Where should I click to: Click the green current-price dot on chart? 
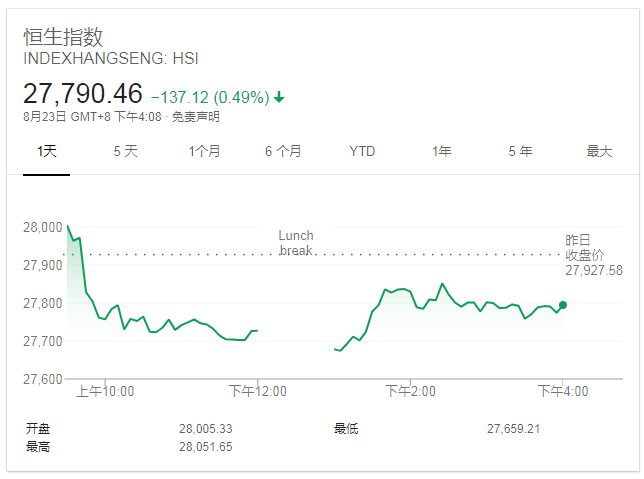pyautogui.click(x=563, y=305)
